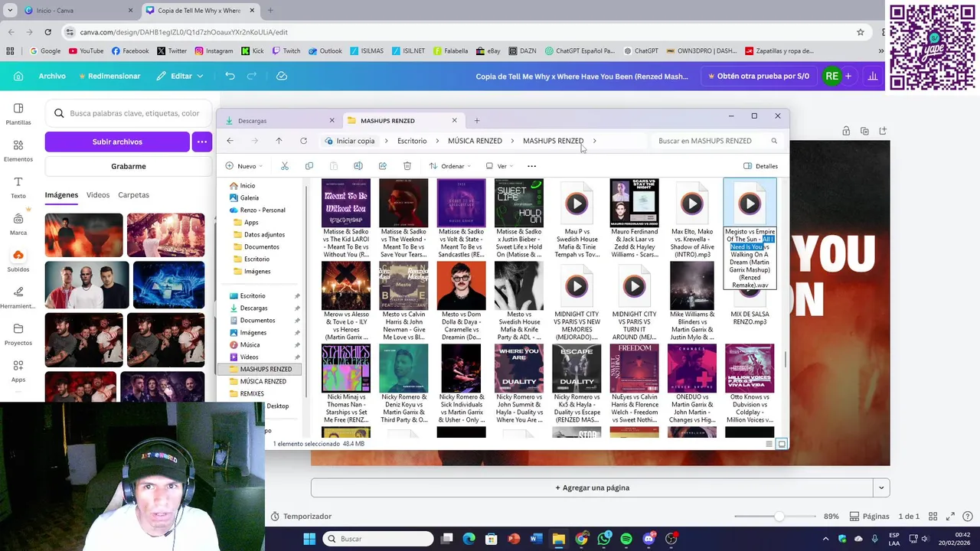This screenshot has width=980, height=551.
Task: Open the Ver dropdown in Explorer
Action: tap(500, 166)
